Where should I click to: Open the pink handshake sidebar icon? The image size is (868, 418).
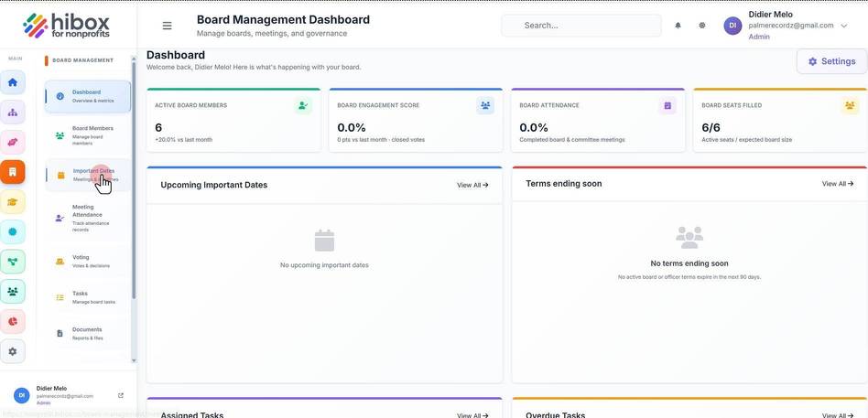pos(13,142)
